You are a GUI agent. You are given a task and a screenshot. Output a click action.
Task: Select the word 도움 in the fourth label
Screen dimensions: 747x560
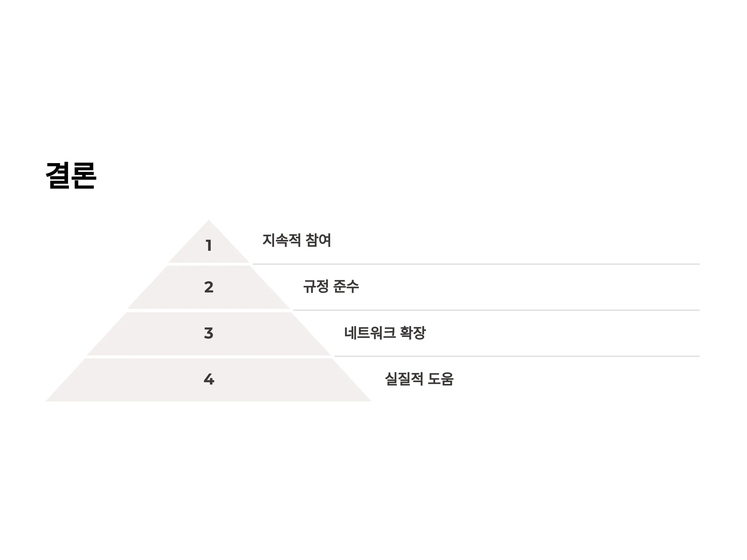[440, 379]
